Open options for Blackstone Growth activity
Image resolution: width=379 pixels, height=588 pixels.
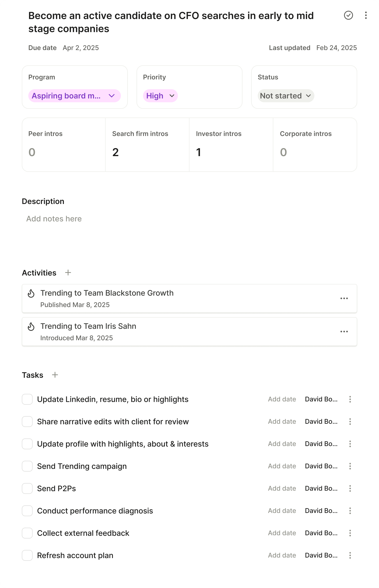[x=344, y=298]
